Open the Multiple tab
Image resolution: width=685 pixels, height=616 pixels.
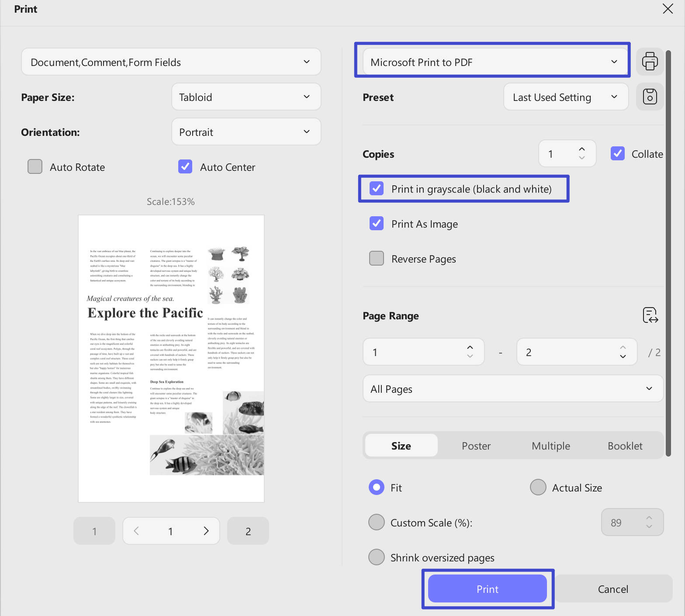(x=551, y=445)
